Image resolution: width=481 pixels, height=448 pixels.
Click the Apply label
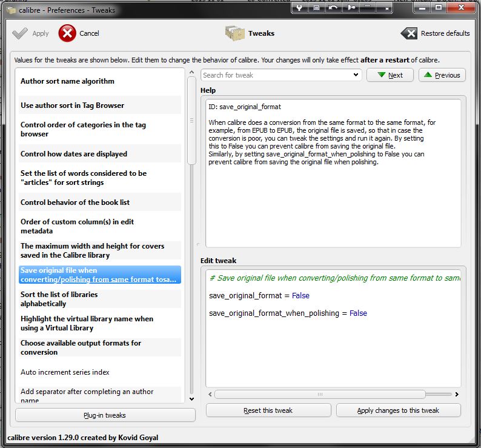41,33
